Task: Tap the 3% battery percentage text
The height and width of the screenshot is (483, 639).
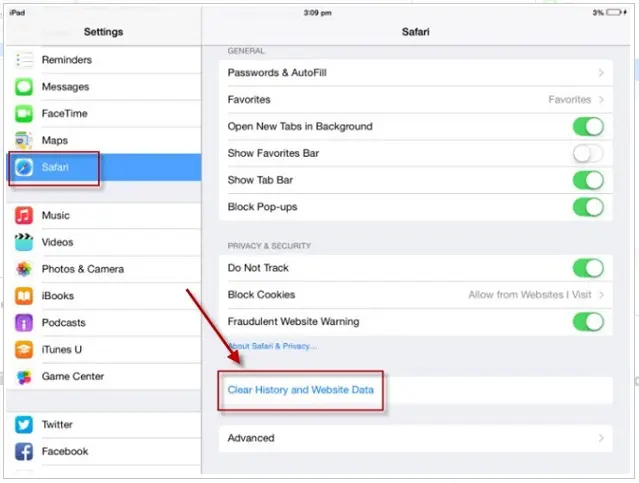Action: [598, 13]
